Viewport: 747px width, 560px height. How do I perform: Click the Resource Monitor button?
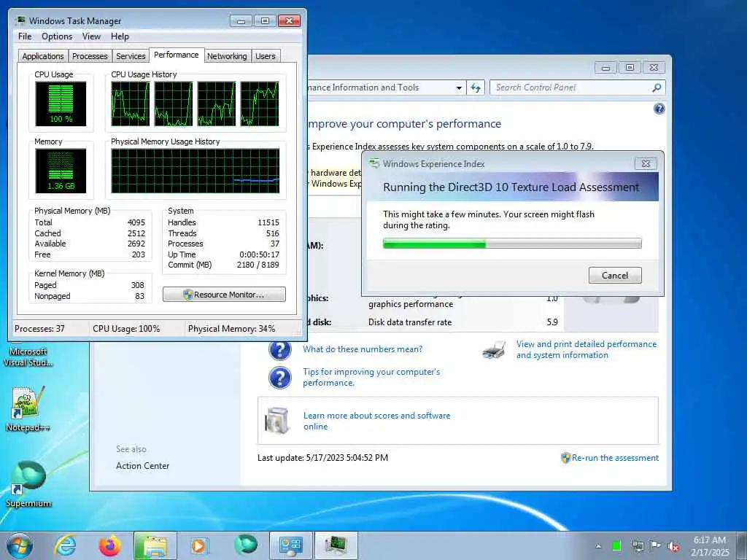[224, 295]
